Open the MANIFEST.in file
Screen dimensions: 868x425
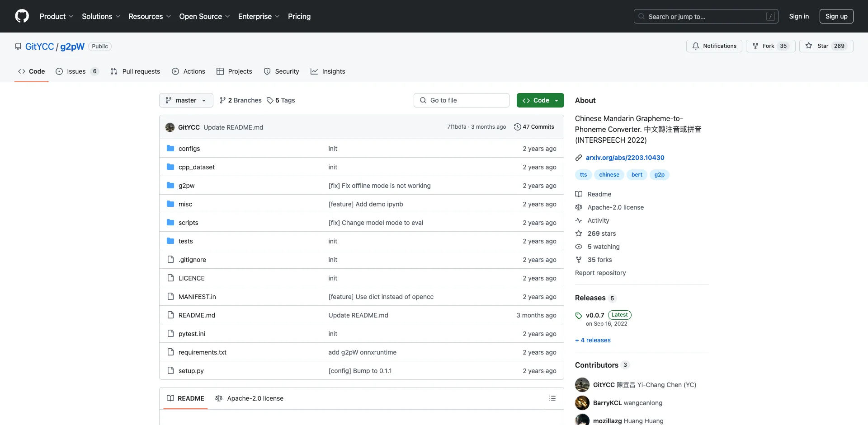click(197, 297)
